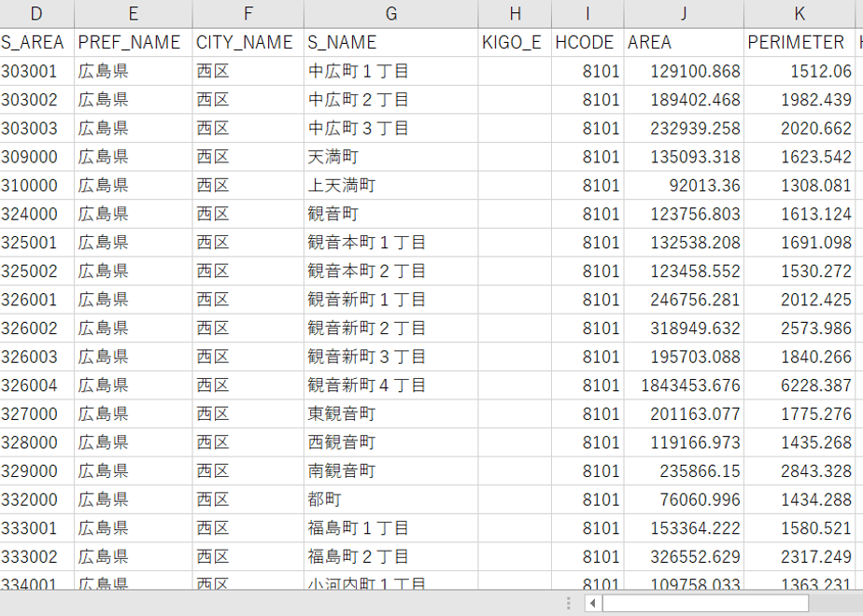Click the PERIMETER header cell
Image resolution: width=863 pixels, height=616 pixels.
click(x=799, y=42)
